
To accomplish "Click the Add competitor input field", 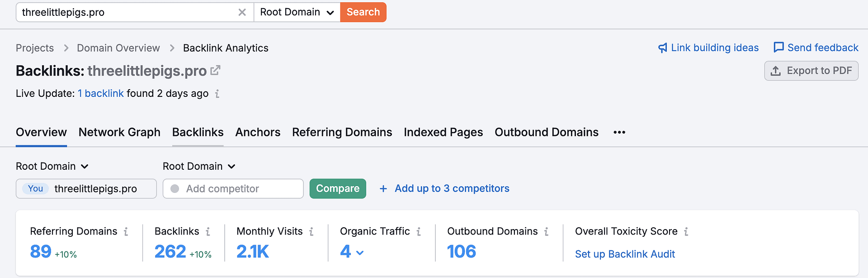I will point(240,189).
